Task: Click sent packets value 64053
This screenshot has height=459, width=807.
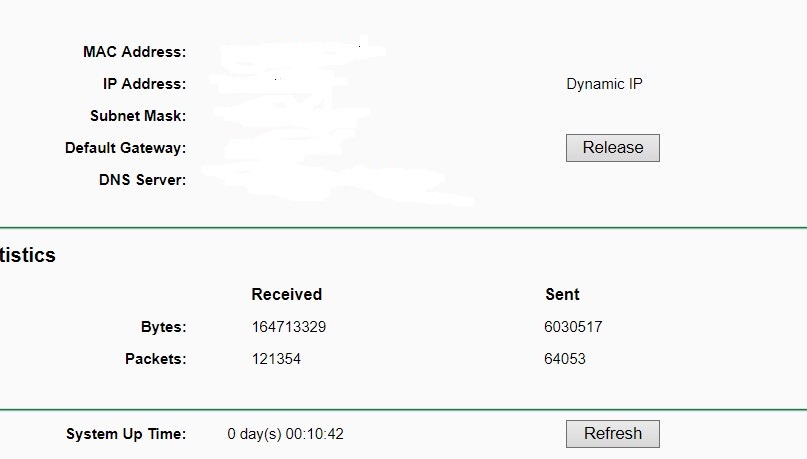Action: coord(565,359)
